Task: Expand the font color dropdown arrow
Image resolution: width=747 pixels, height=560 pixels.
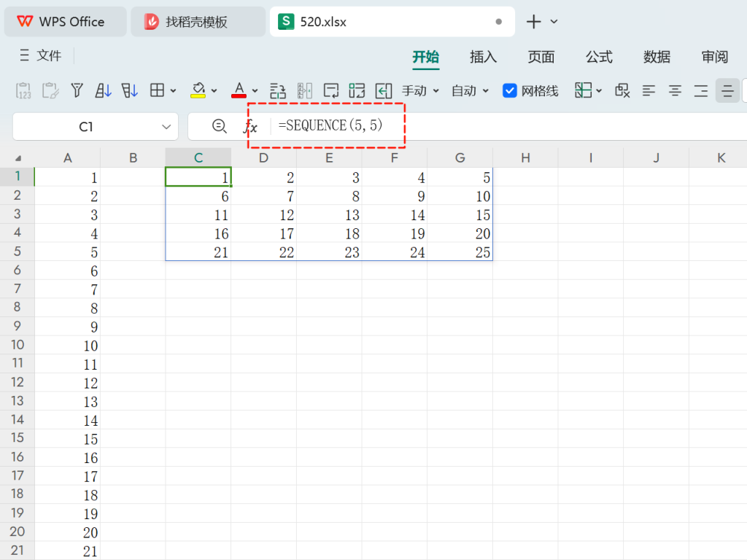Action: 255,90
